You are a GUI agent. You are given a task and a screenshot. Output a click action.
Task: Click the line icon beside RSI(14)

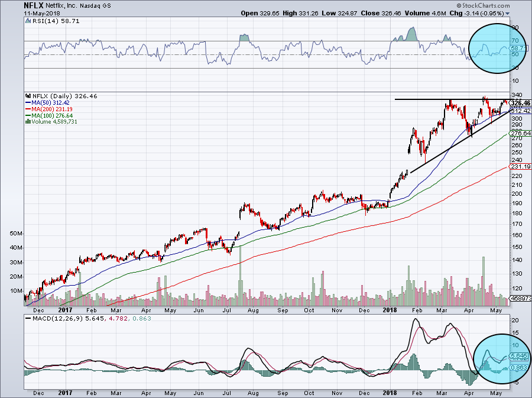(28, 21)
